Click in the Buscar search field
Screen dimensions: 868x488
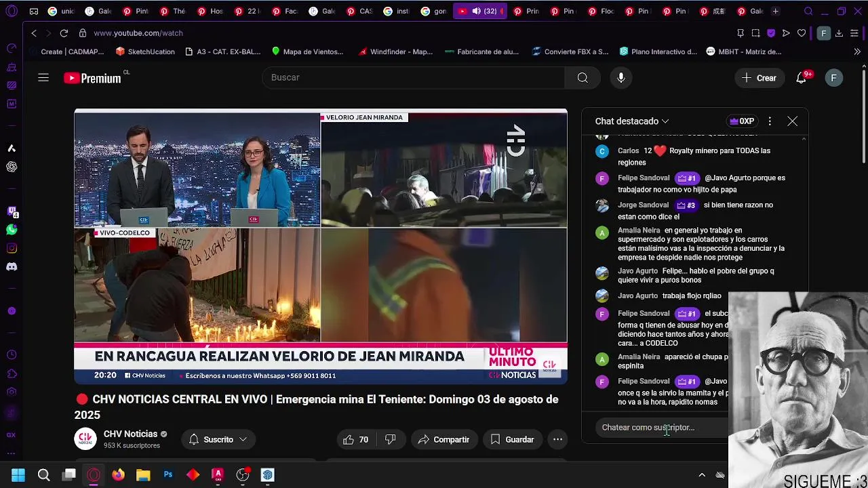point(414,78)
